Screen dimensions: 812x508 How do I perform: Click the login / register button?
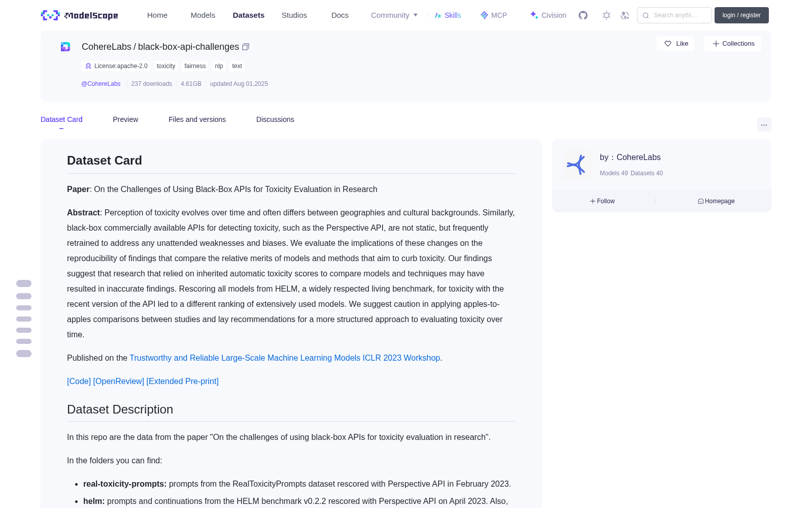741,15
